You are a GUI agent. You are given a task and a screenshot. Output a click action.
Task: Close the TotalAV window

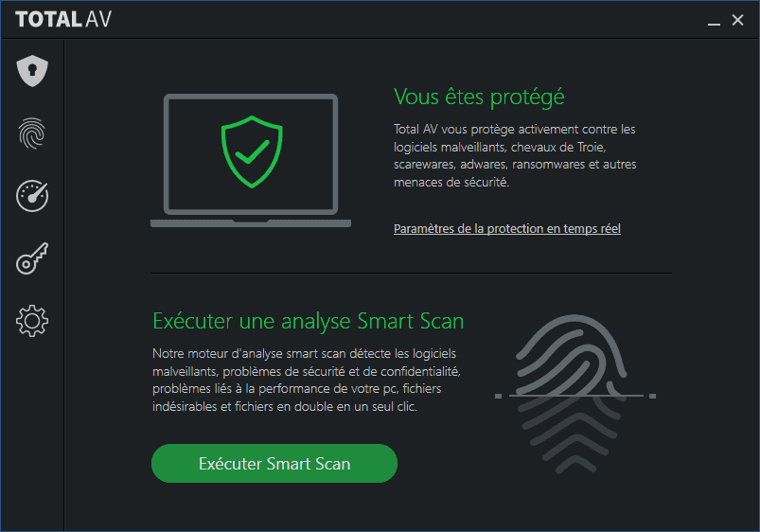click(737, 20)
